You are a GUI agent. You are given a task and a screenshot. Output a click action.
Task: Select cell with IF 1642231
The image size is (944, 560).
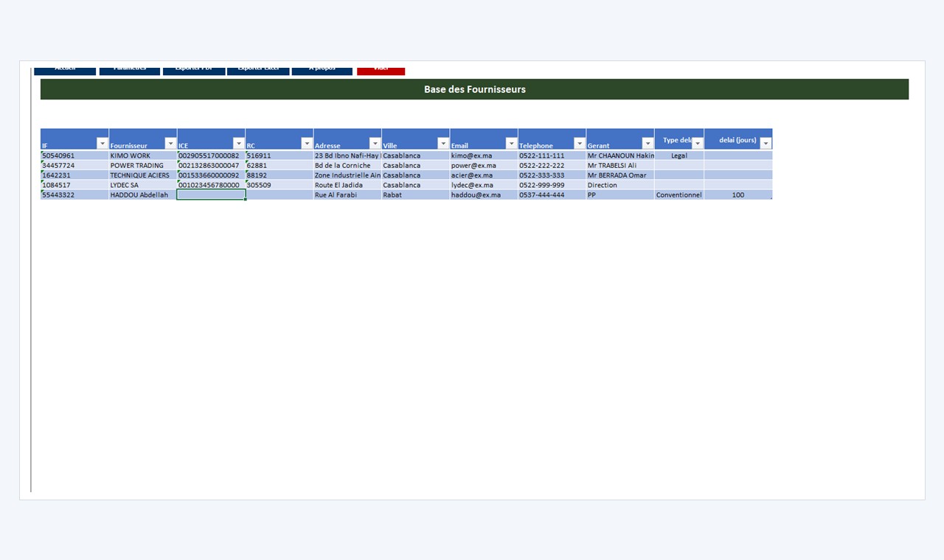coord(74,175)
